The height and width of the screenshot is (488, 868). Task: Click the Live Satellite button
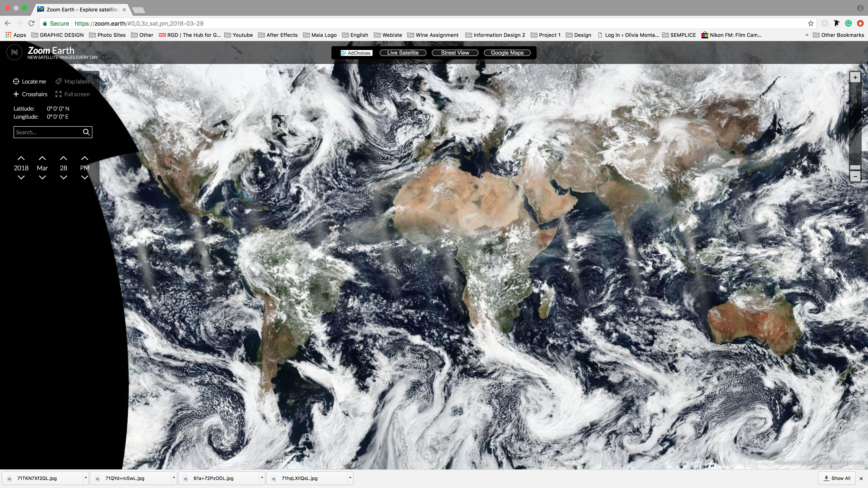(x=403, y=53)
